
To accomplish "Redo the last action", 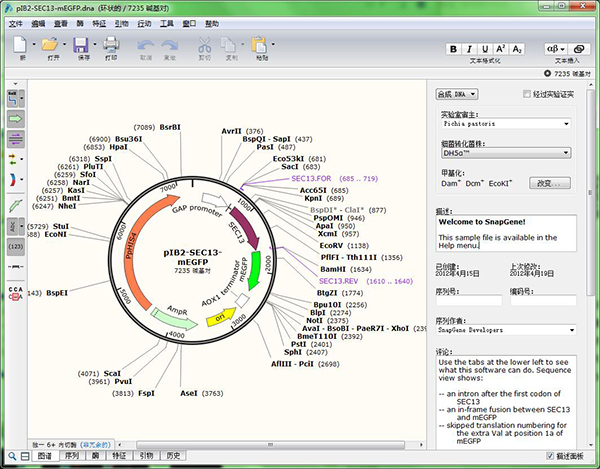I will (170, 45).
